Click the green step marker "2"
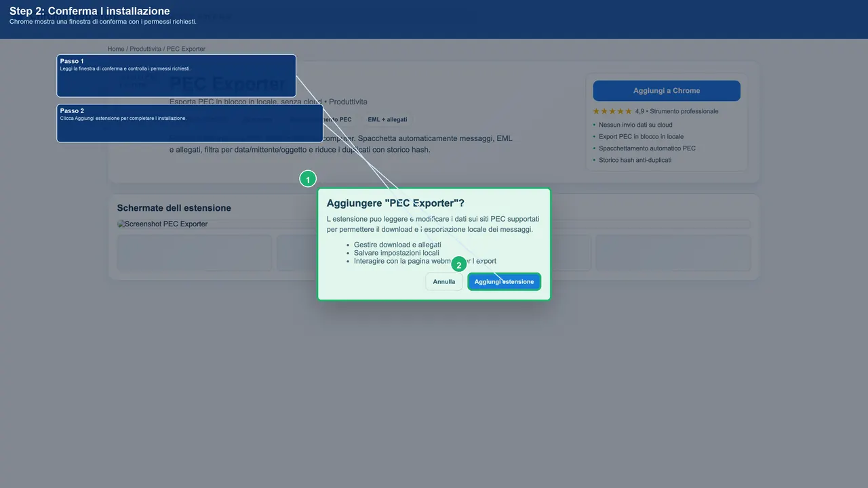 click(x=459, y=264)
